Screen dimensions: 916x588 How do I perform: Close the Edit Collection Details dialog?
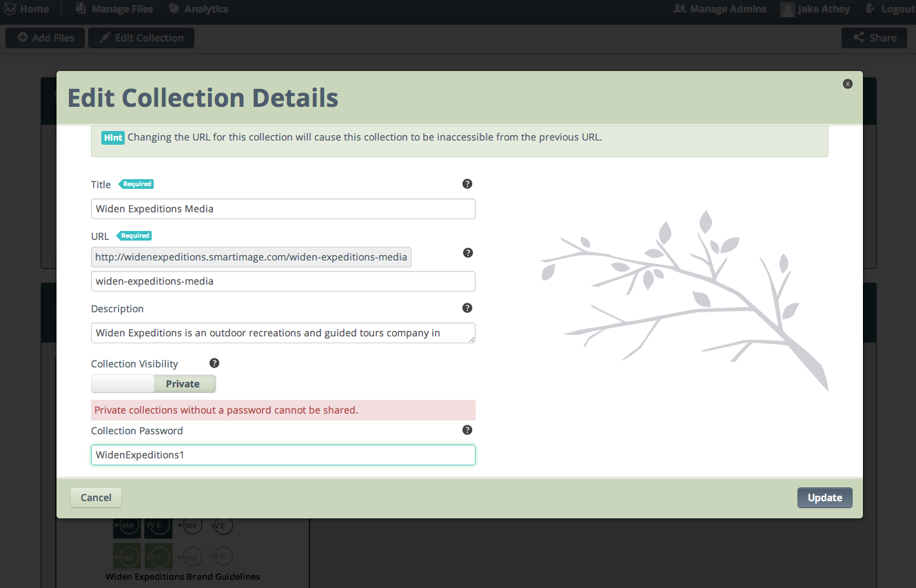(x=848, y=83)
